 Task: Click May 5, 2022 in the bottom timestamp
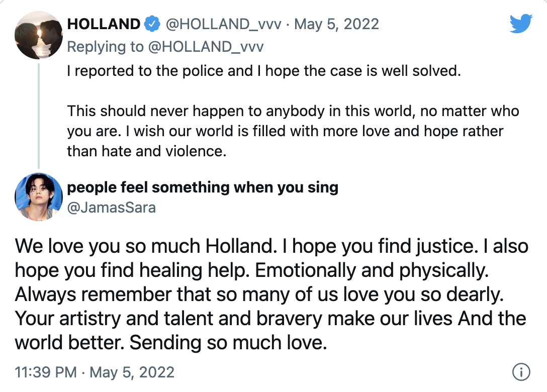point(132,372)
